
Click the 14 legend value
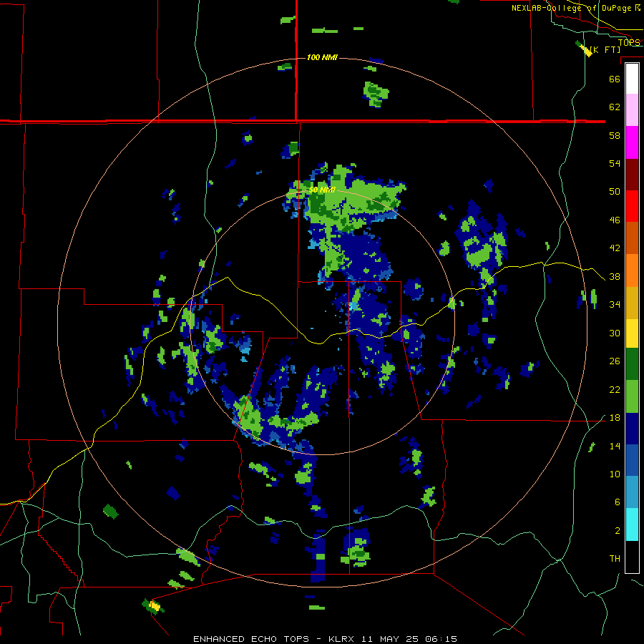tap(615, 446)
